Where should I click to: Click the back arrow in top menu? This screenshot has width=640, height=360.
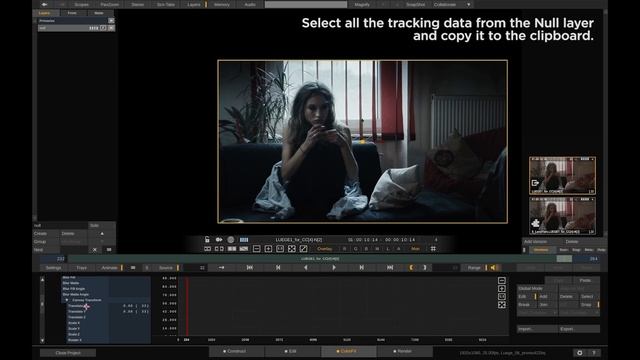point(44,4)
